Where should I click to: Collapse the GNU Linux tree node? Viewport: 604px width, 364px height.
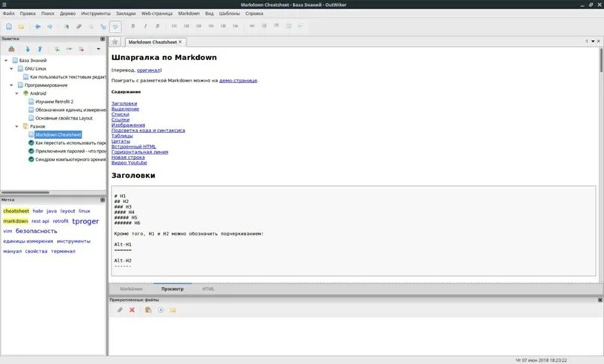11,69
